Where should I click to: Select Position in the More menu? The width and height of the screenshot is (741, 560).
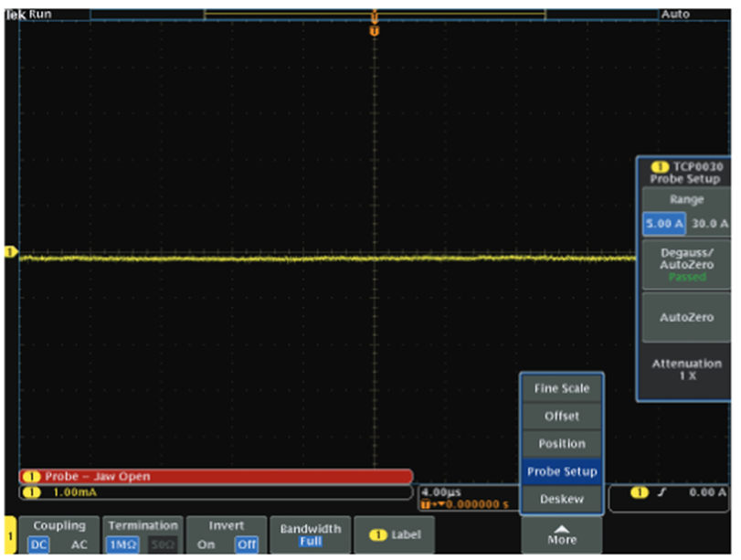coord(561,444)
